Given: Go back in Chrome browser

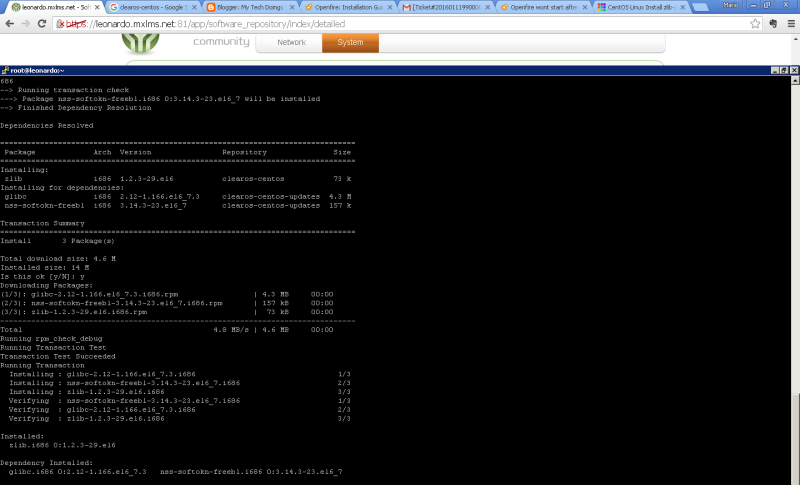Looking at the screenshot, I should coord(9,23).
